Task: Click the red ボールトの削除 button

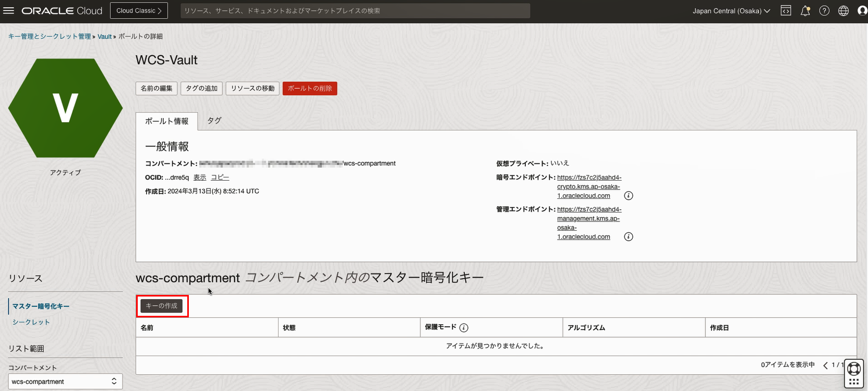Action: 310,88
